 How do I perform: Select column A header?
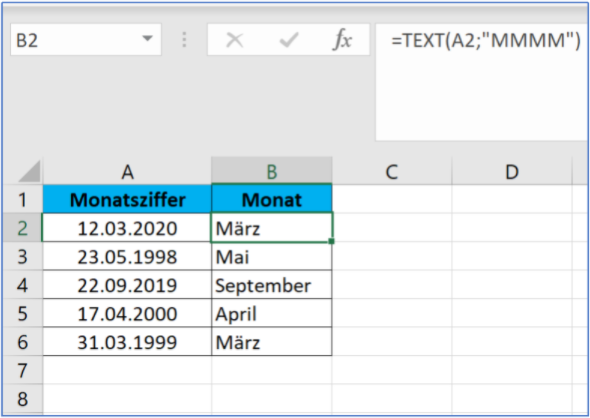coord(128,172)
